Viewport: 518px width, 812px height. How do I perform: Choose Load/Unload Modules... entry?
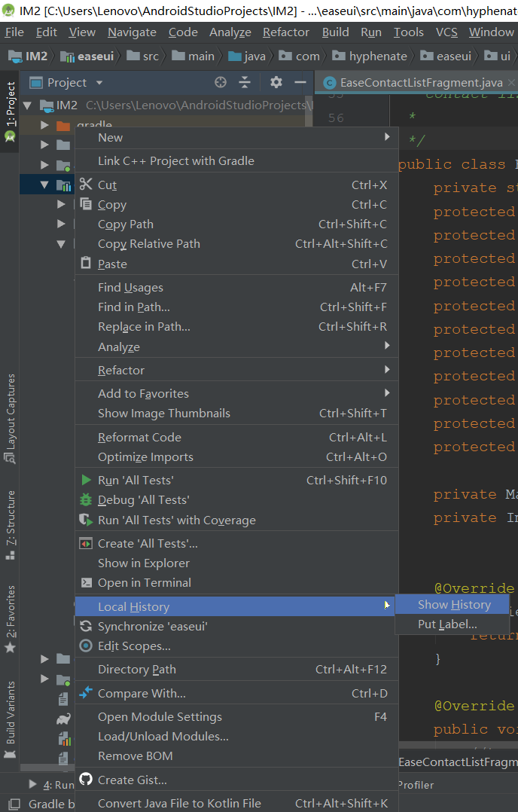point(237,737)
